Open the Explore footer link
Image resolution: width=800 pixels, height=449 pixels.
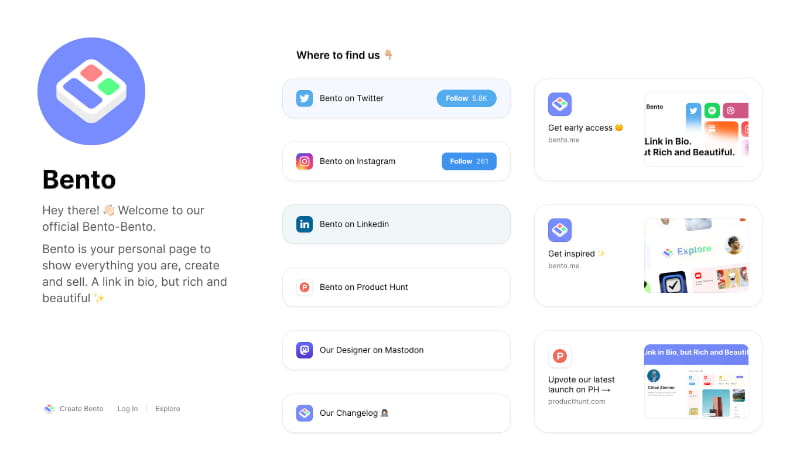pos(168,409)
